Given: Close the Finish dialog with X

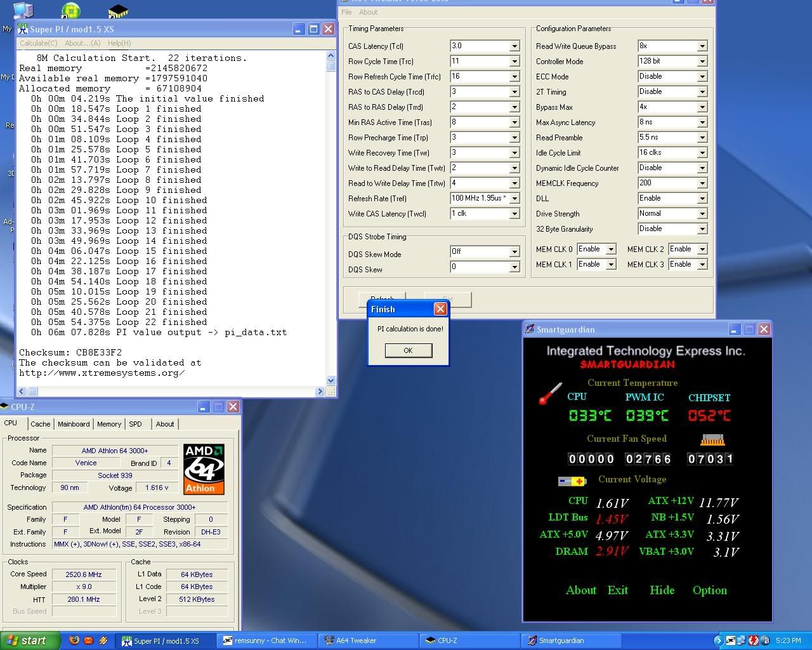Looking at the screenshot, I should pyautogui.click(x=440, y=309).
